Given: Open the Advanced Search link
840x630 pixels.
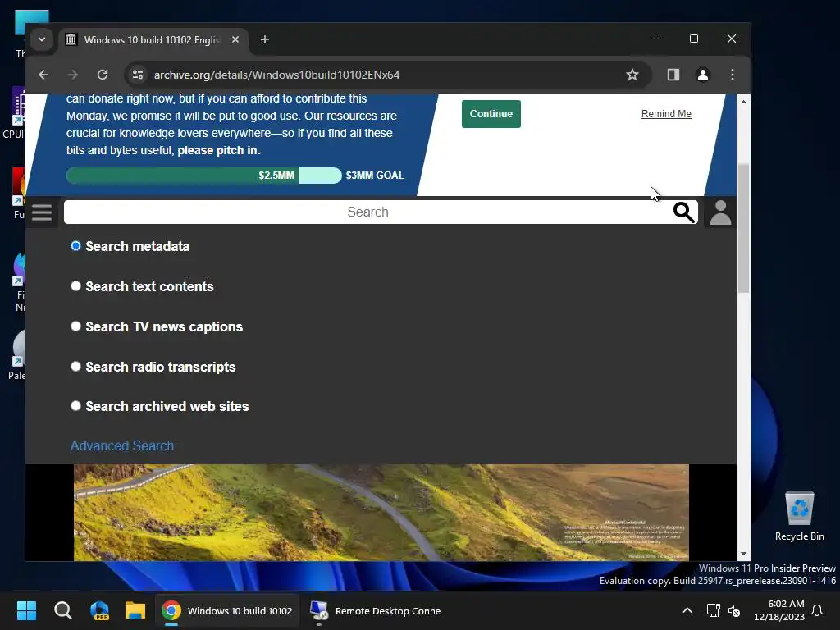Looking at the screenshot, I should pyautogui.click(x=122, y=445).
